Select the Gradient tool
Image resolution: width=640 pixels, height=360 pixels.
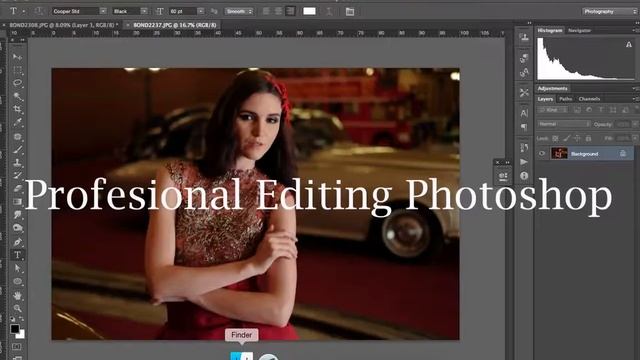pyautogui.click(x=17, y=202)
